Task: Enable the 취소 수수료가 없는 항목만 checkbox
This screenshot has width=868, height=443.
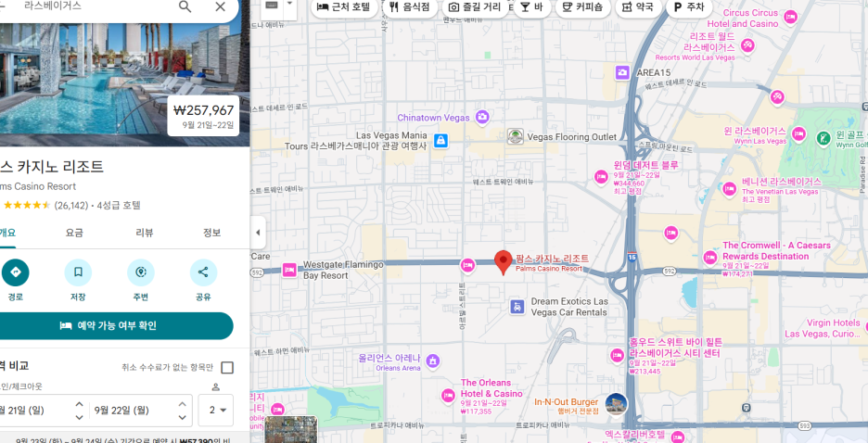Action: pos(227,368)
